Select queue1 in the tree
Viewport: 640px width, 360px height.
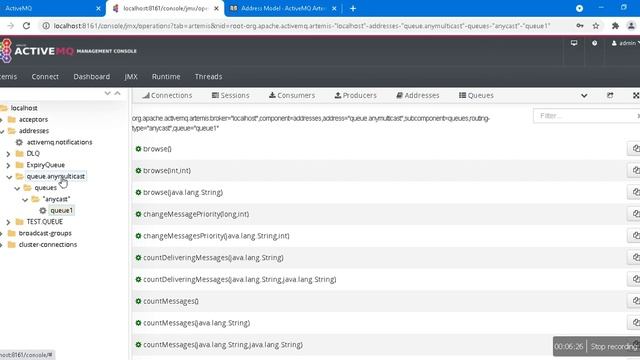pyautogui.click(x=61, y=211)
